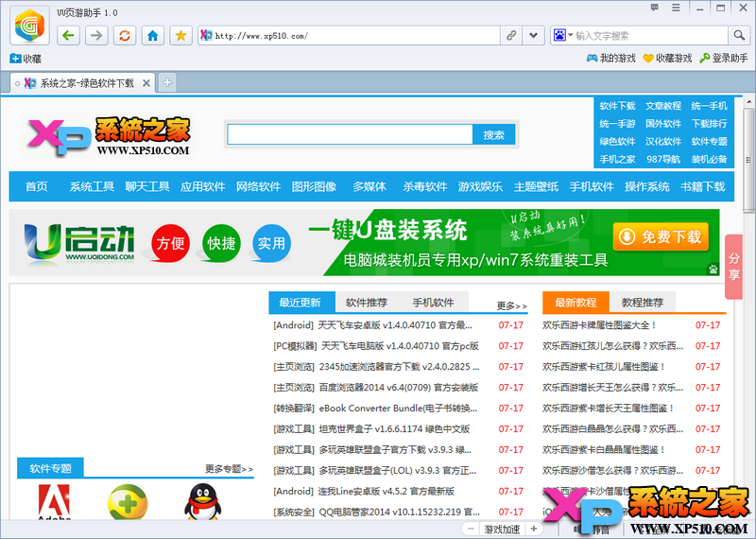Open the home page via the blue house icon

tap(152, 35)
